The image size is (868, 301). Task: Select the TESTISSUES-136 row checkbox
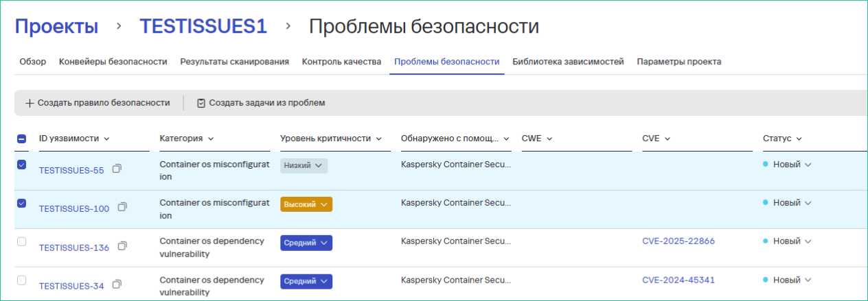(x=21, y=241)
